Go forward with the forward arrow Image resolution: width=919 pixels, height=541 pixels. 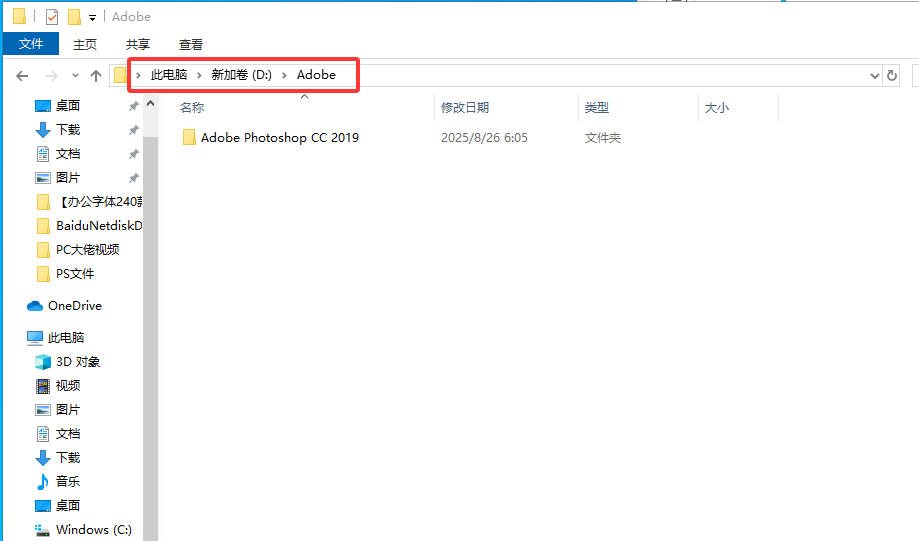point(52,76)
